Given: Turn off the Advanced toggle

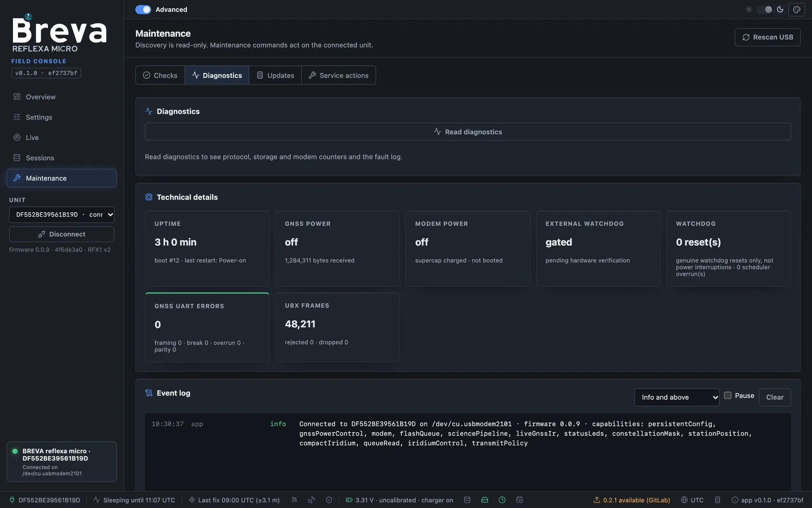Looking at the screenshot, I should (x=143, y=9).
